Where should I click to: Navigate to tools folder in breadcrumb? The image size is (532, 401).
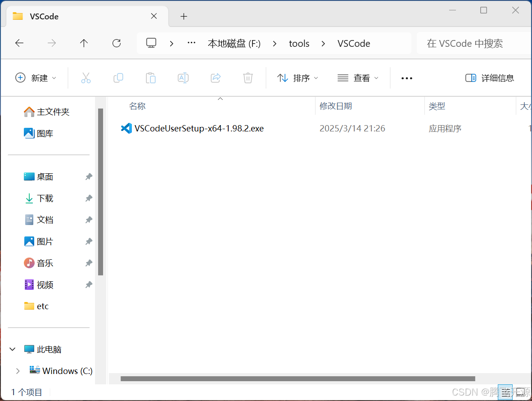tap(299, 43)
